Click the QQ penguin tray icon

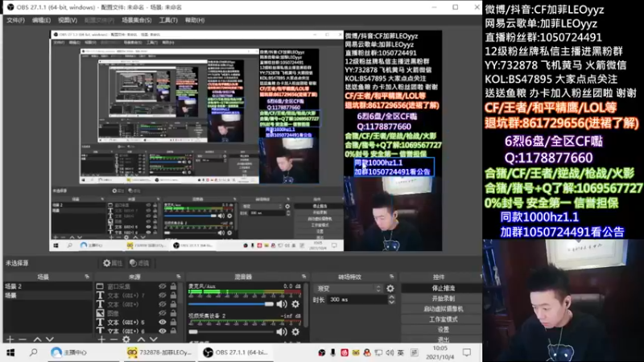coord(367,352)
